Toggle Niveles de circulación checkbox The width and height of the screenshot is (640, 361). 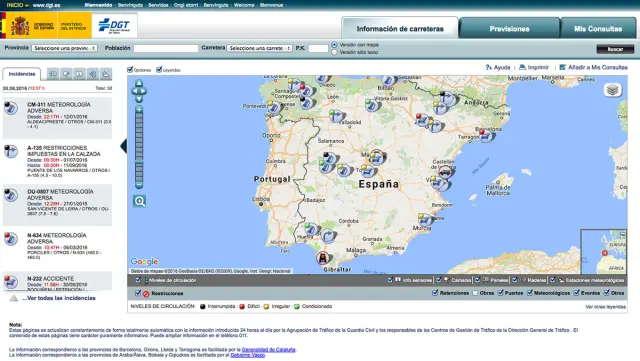(x=138, y=280)
